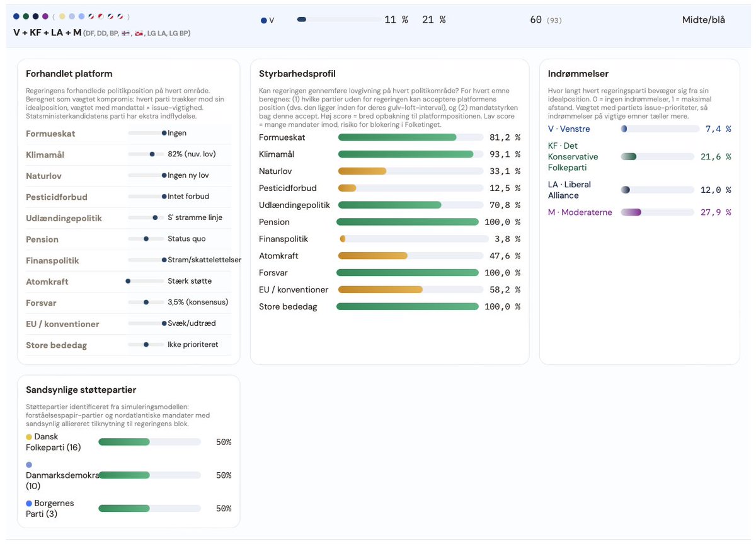
Task: Click the Venstre 7,4 % concession bar
Action: pos(660,129)
